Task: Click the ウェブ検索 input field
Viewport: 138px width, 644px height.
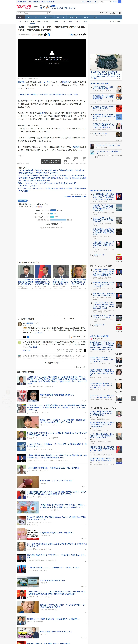Action: point(103,2)
